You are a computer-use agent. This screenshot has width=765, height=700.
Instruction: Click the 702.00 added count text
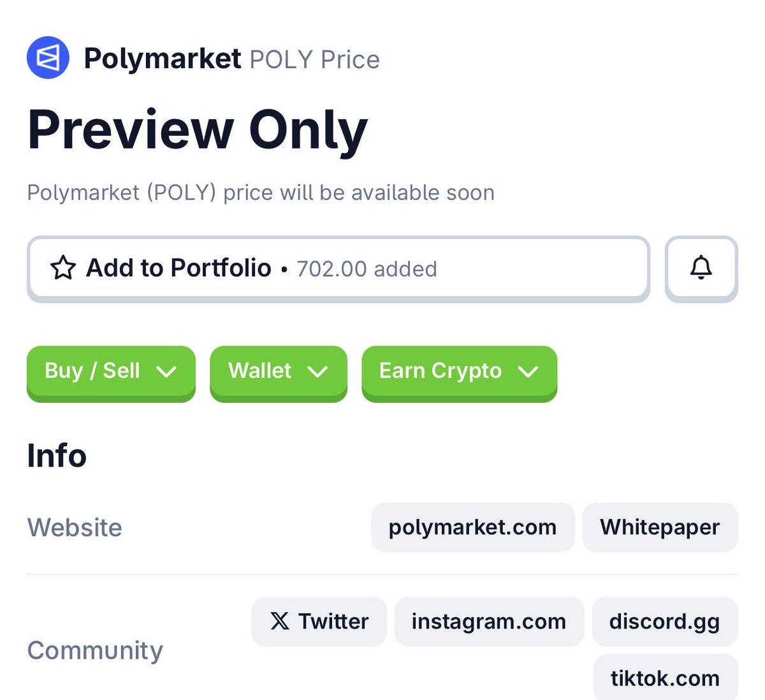(367, 269)
